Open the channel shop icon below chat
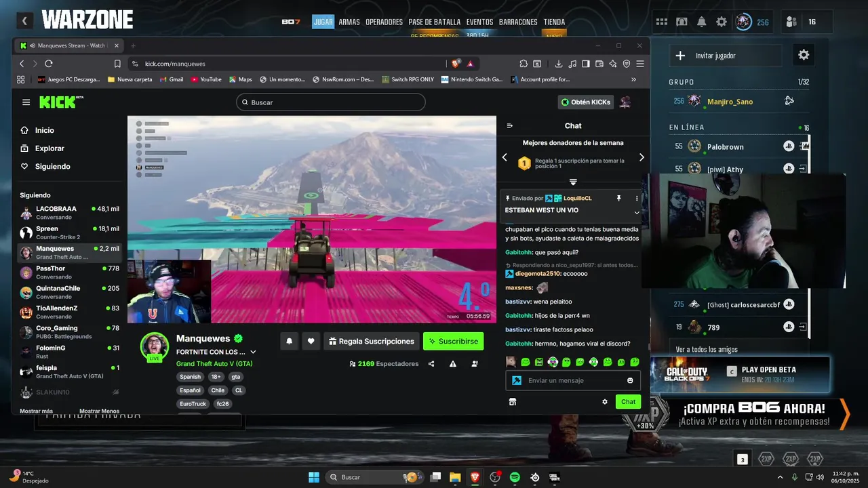This screenshot has height=488, width=868. click(x=513, y=402)
